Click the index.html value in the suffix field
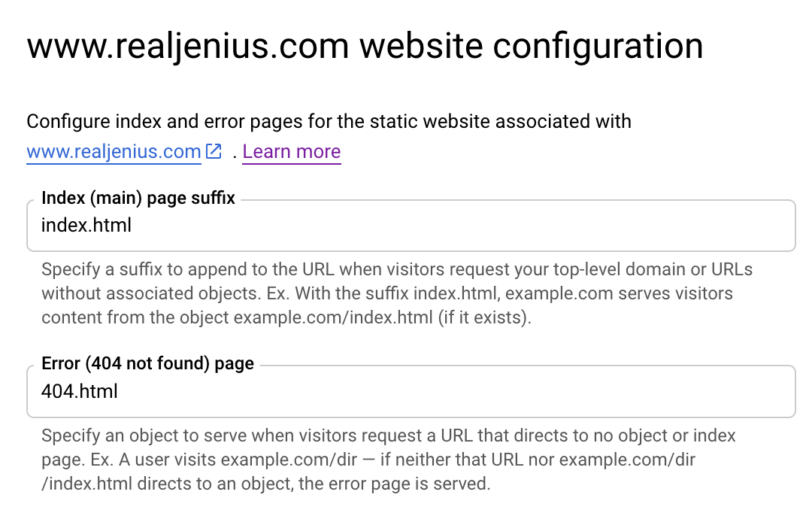 86,225
